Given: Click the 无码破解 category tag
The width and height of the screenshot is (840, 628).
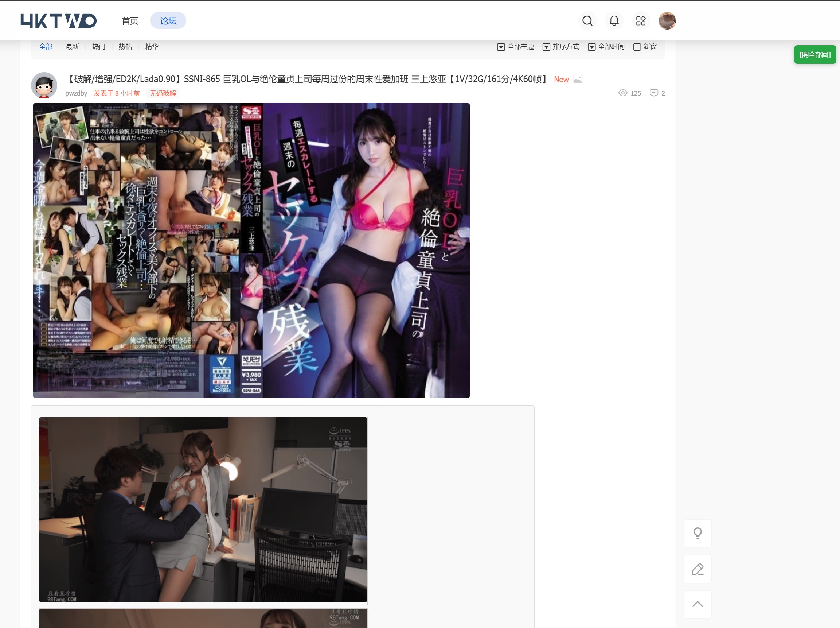Looking at the screenshot, I should (163, 93).
